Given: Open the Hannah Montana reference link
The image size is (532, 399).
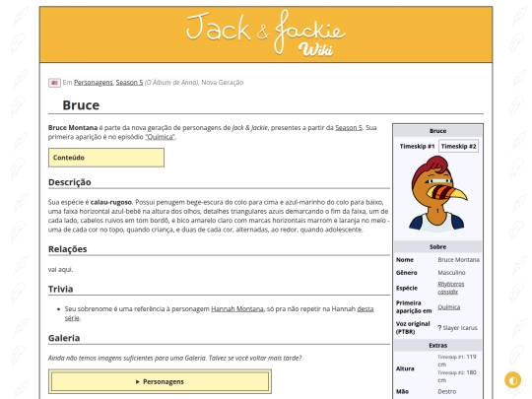Looking at the screenshot, I should [237, 309].
